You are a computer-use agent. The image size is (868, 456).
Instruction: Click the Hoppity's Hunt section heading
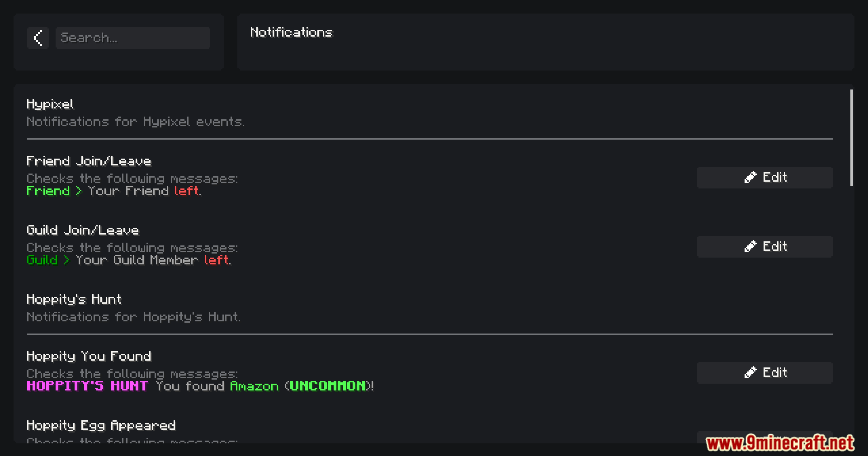[74, 300]
